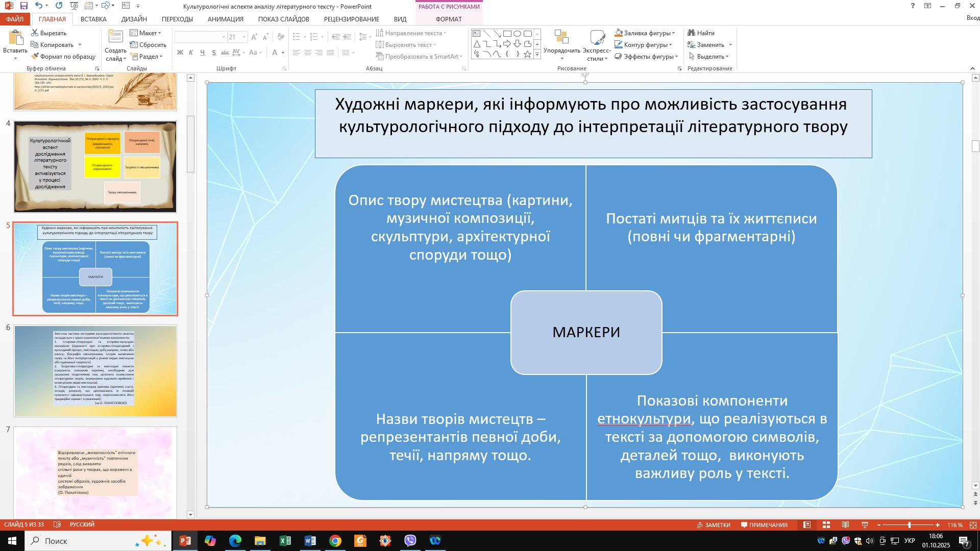Open the Shape Fill (Заливка фигуры) dropdown
The height and width of the screenshot is (551, 980).
pyautogui.click(x=673, y=33)
